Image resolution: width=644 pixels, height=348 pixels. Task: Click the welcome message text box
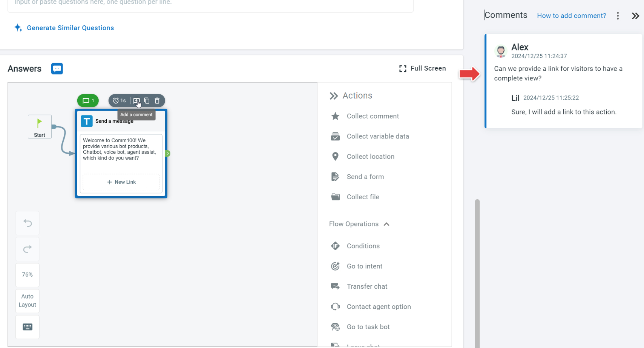[121, 149]
